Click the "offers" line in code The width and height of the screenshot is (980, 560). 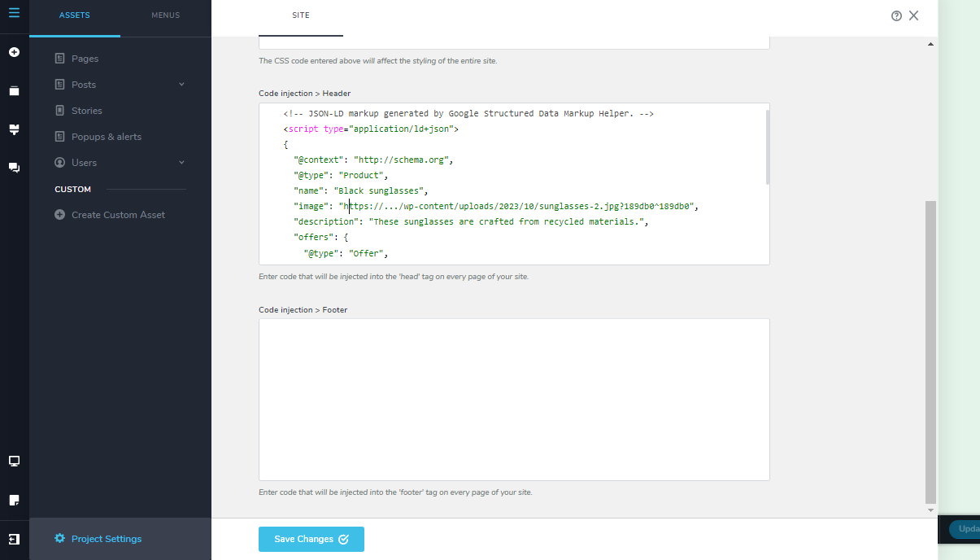pos(321,237)
